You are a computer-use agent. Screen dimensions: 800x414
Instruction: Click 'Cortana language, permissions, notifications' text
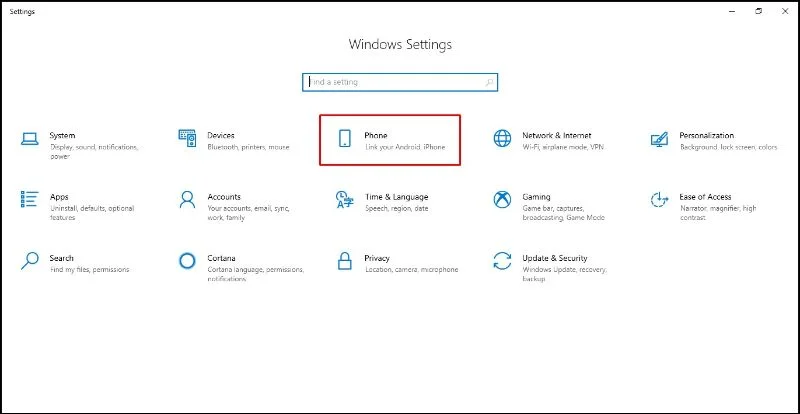pos(256,274)
